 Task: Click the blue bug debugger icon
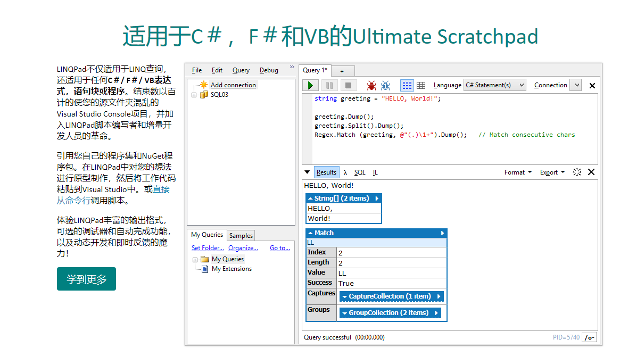[385, 85]
